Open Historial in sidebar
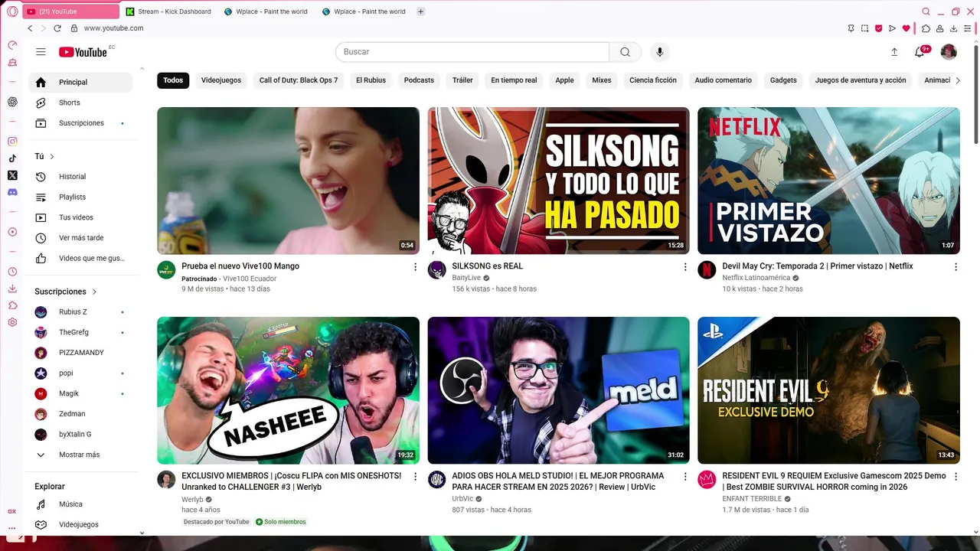Viewport: 980px width, 551px height. pos(80,177)
